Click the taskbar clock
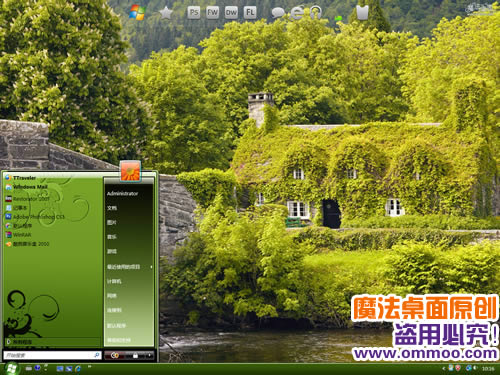The height and width of the screenshot is (375, 500). pos(488,368)
